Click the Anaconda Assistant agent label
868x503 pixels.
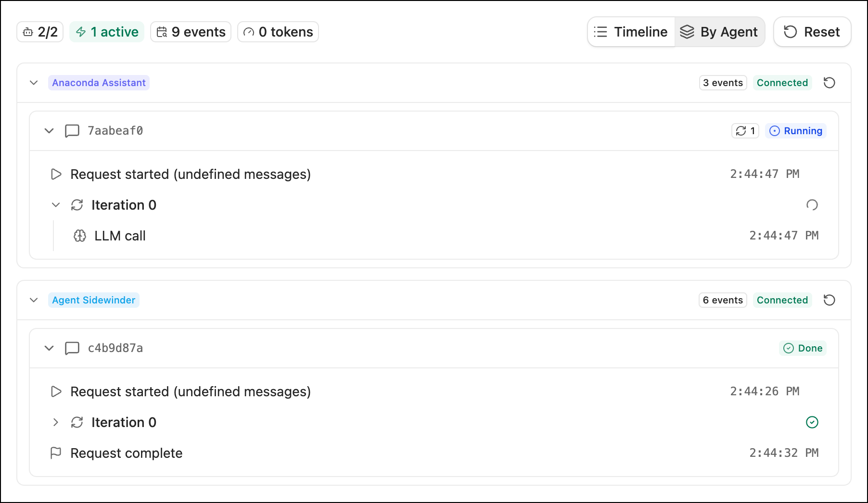click(x=99, y=83)
